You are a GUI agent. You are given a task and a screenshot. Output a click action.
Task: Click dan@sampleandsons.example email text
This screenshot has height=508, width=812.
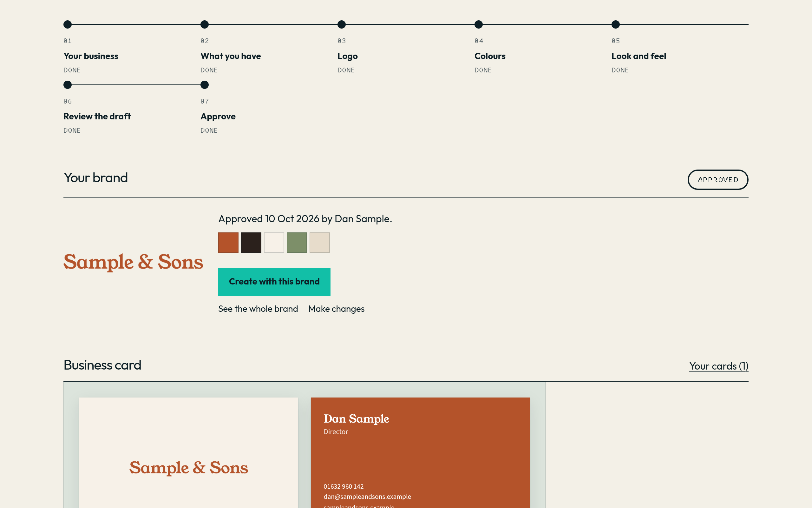pyautogui.click(x=367, y=497)
